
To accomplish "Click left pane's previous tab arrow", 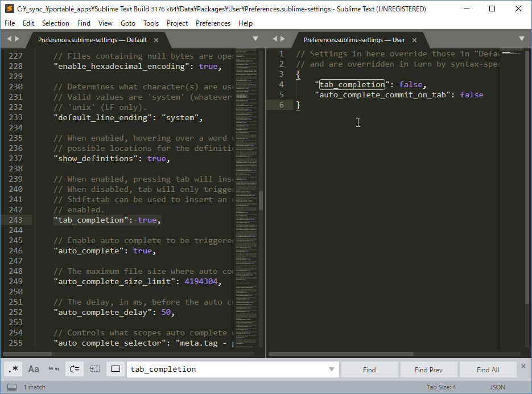I will coord(9,39).
